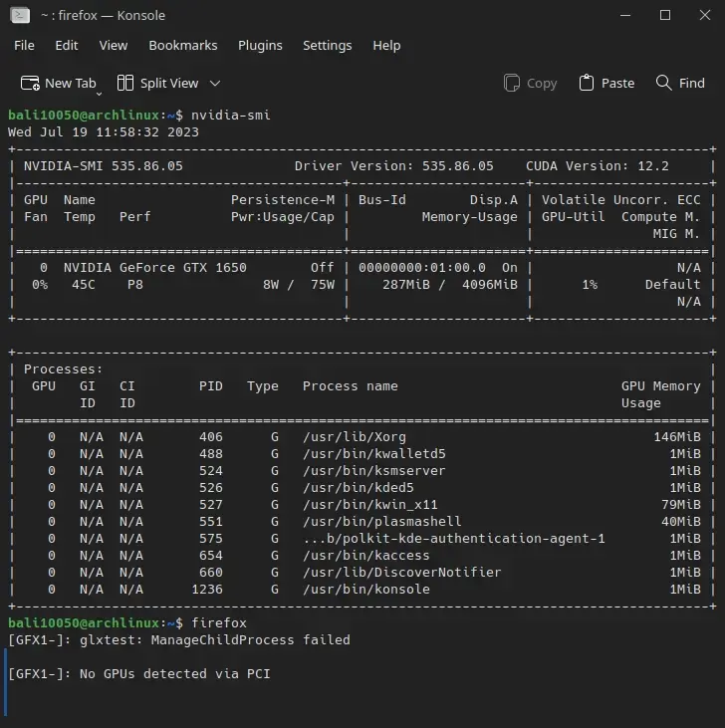Click the Paste button label
Screen dimensions: 725x728
tap(617, 83)
